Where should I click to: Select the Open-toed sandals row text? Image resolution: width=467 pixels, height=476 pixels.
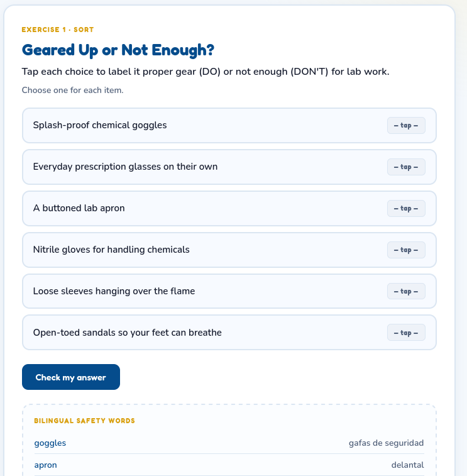(127, 333)
